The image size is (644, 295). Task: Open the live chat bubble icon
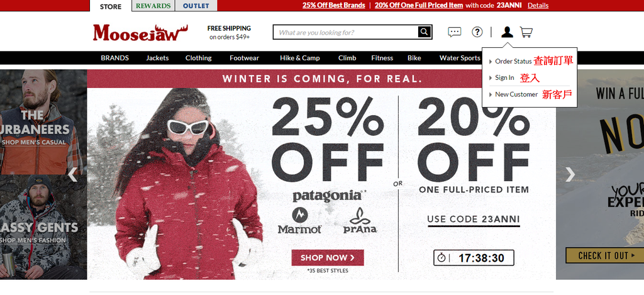(x=454, y=32)
